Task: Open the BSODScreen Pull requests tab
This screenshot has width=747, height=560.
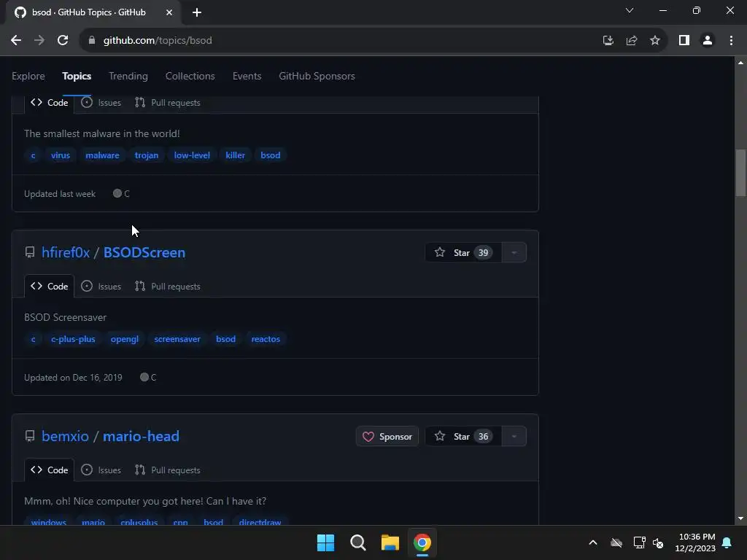Action: point(167,286)
